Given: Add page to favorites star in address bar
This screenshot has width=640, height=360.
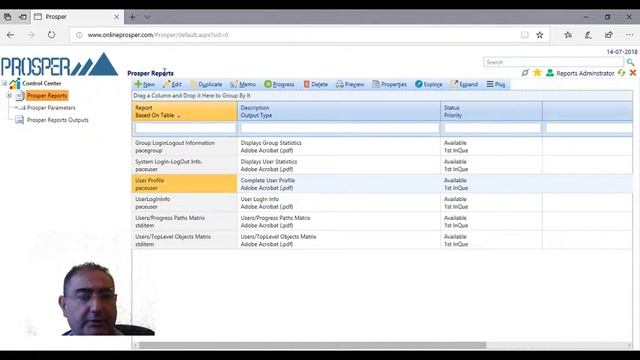Looking at the screenshot, I should 540,35.
